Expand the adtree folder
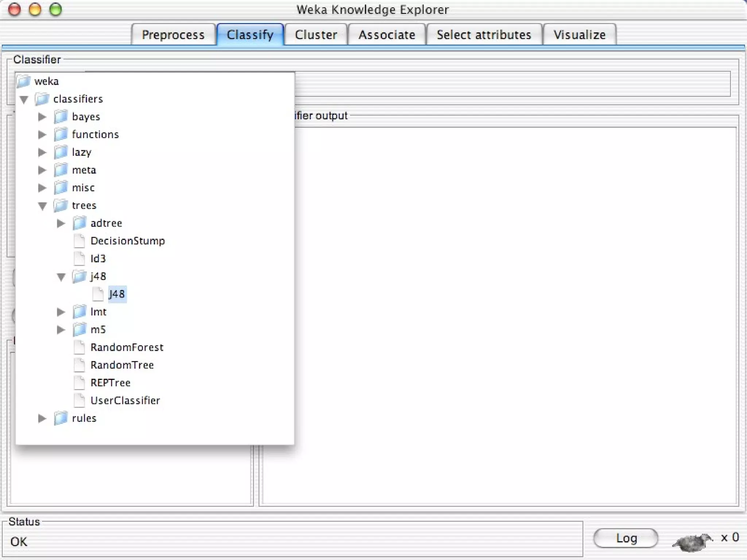This screenshot has height=560, width=747. coord(61,223)
